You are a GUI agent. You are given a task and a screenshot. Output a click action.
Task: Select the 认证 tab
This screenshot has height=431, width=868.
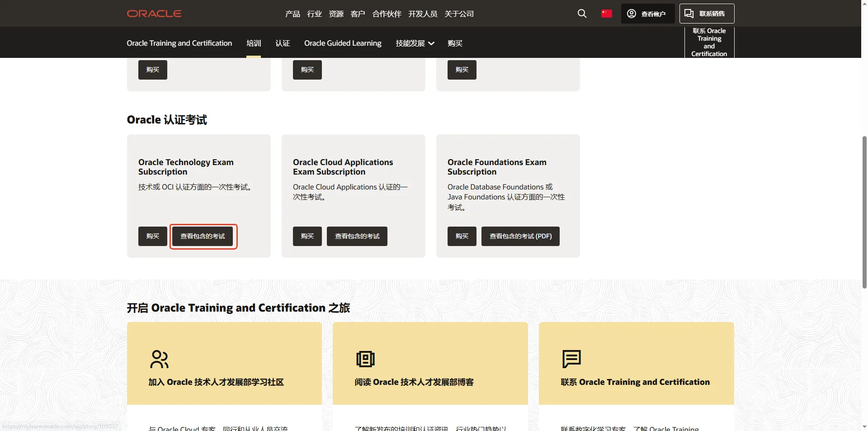point(283,43)
